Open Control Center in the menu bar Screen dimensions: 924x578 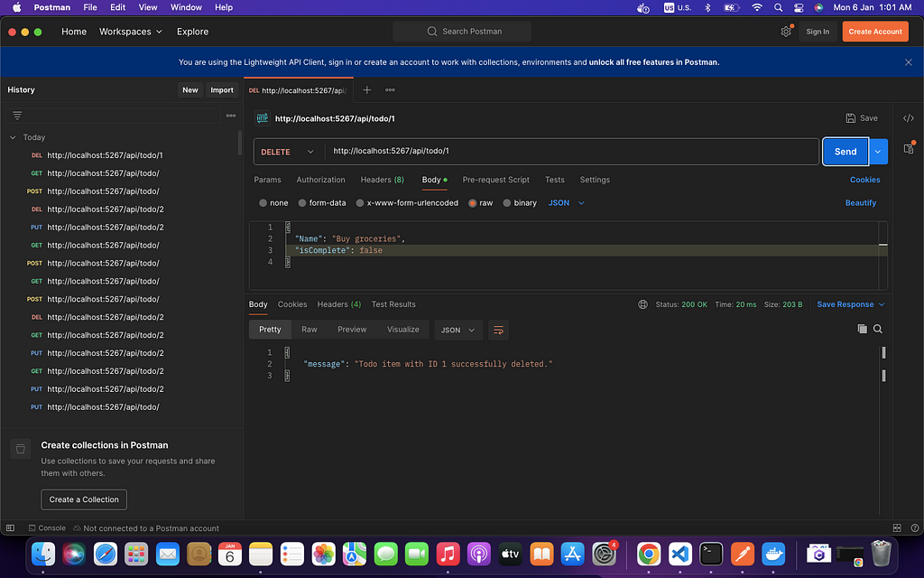tap(799, 7)
